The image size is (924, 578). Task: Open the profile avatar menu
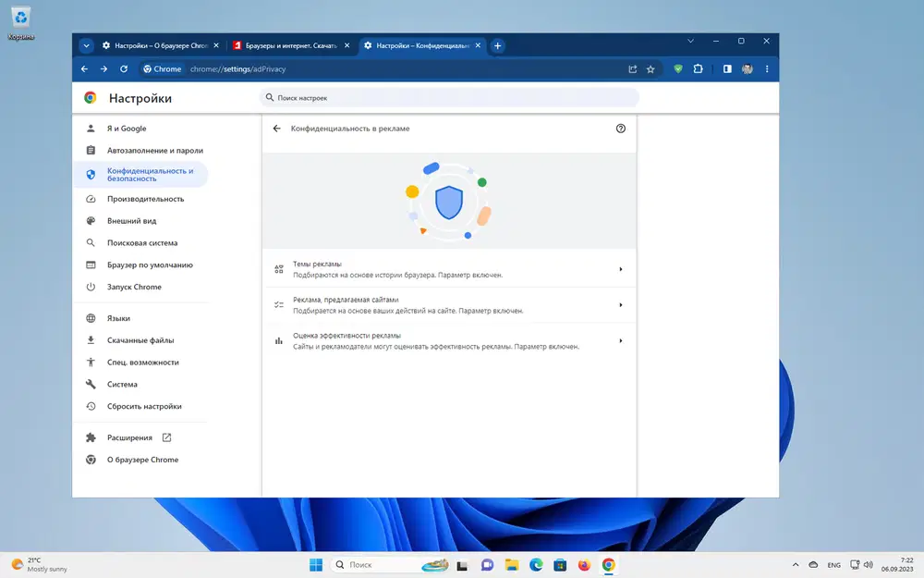point(748,69)
